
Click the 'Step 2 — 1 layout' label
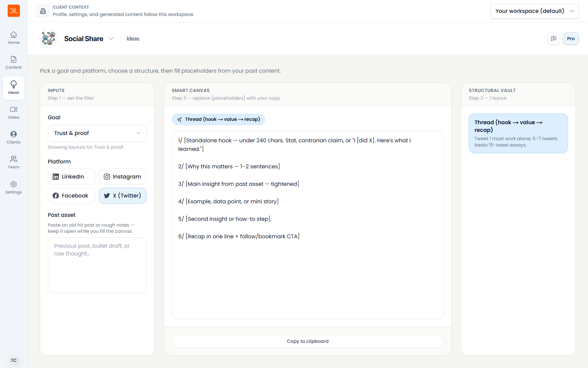tap(488, 98)
